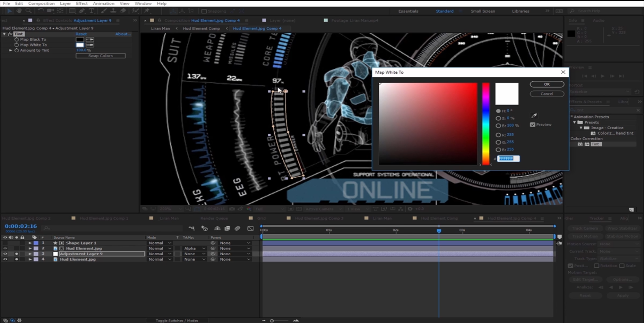This screenshot has width=644, height=323.
Task: Select the Hand tool
Action: 19,11
